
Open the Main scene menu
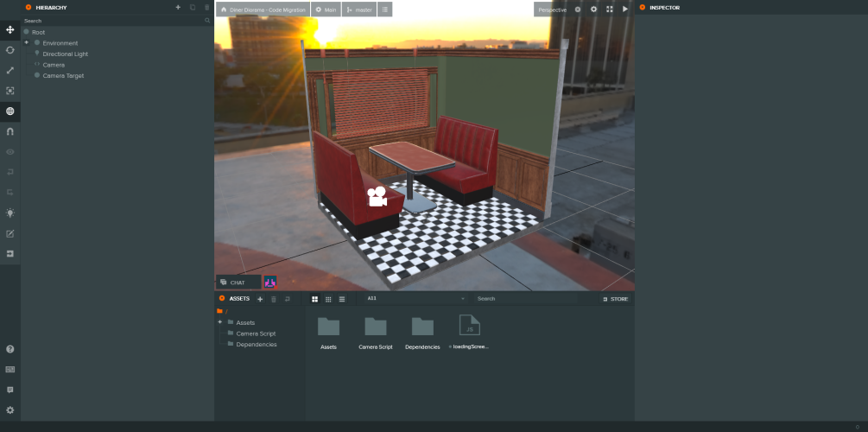tap(325, 10)
